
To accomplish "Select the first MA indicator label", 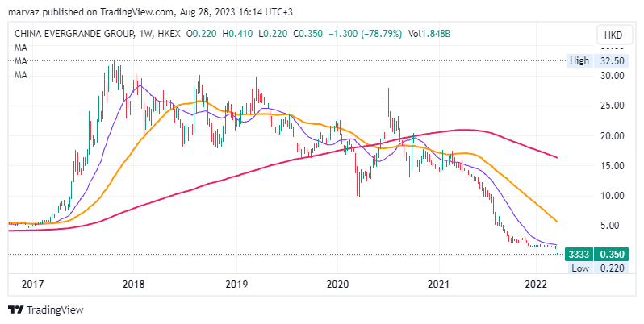I will point(21,48).
